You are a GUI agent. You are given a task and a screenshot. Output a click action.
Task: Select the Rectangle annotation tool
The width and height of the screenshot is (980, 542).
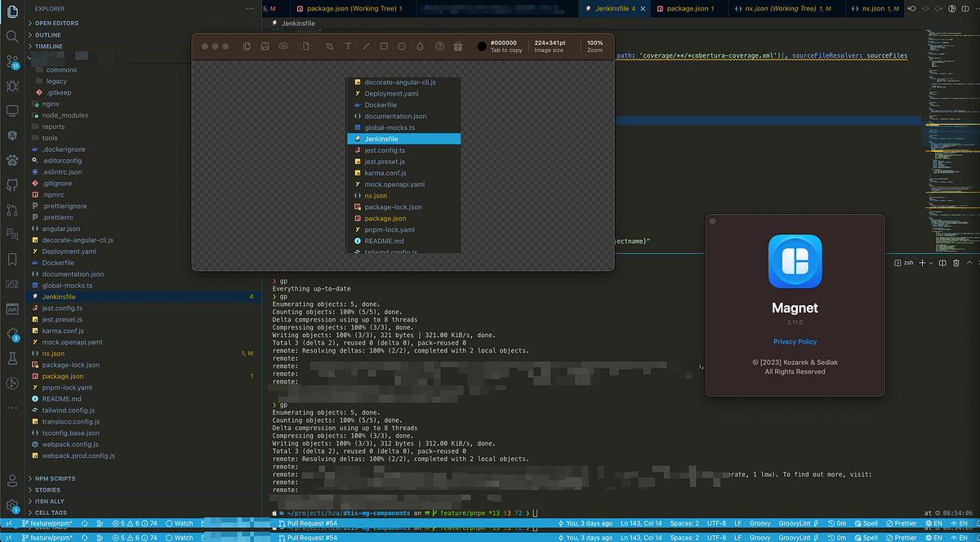click(384, 47)
